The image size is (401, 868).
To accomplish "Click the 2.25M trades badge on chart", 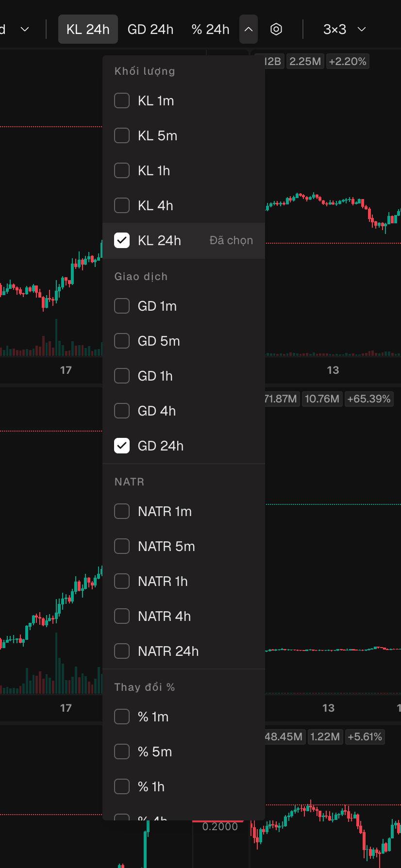I will click(305, 61).
